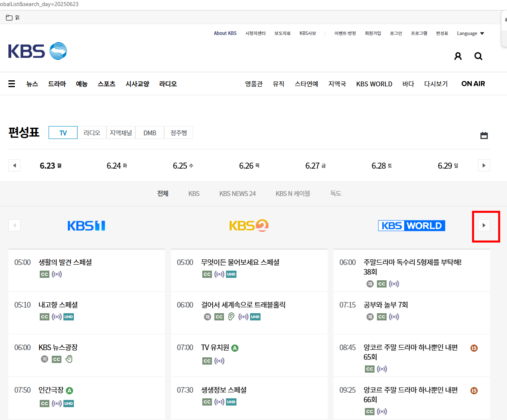Click the browser address bar URL
The image size is (507, 420).
[x=39, y=4]
